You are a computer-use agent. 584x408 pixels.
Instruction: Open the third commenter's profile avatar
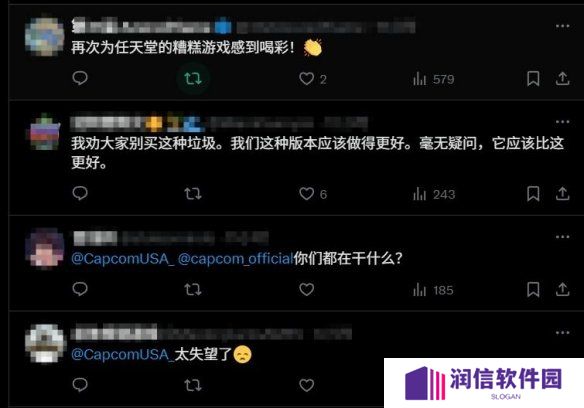pos(44,248)
